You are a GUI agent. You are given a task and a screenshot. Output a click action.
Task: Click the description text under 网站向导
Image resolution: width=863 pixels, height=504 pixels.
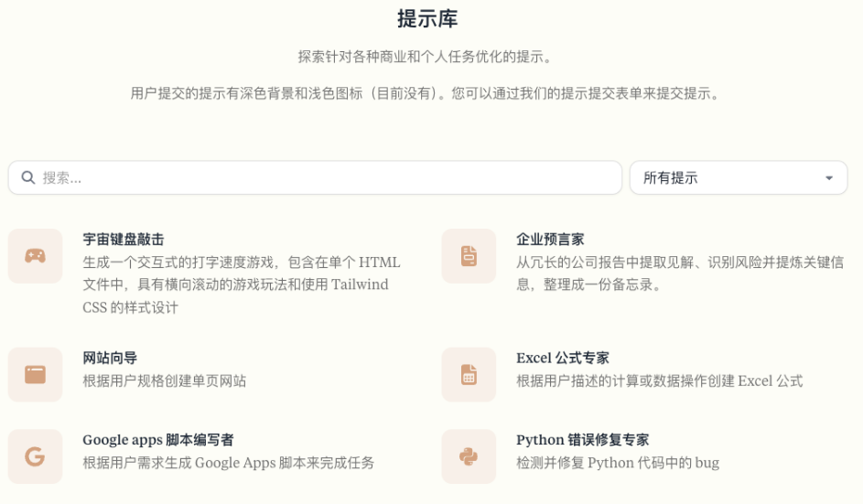tap(165, 381)
